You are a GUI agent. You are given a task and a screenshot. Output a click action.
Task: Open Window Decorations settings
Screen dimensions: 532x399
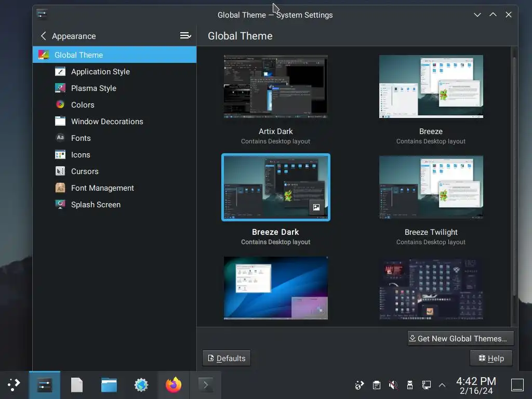tap(114, 122)
